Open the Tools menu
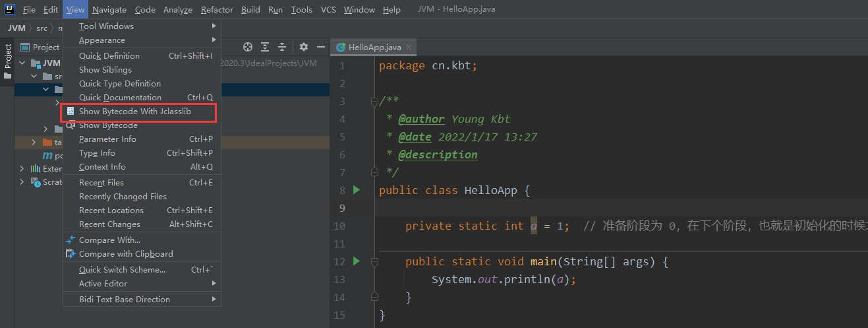868x328 pixels. coord(302,10)
